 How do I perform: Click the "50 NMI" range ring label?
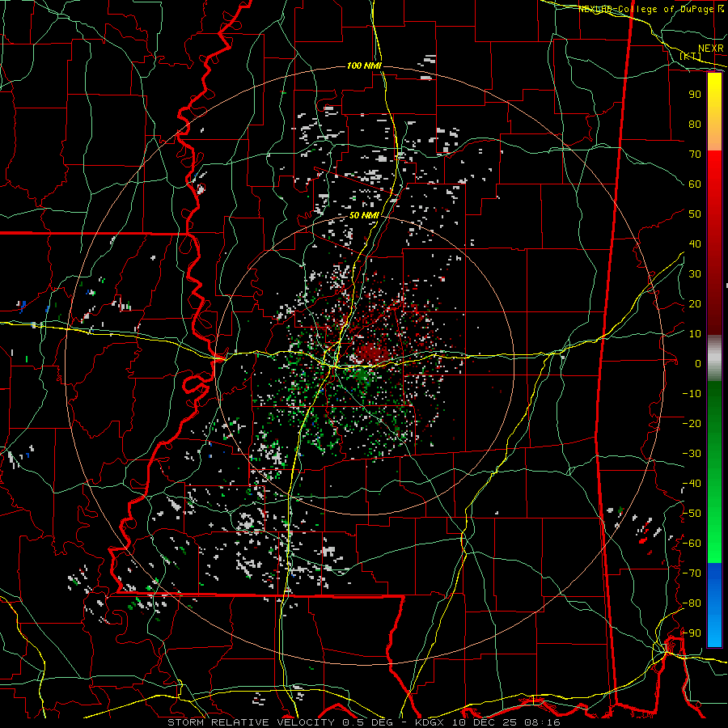pos(364,215)
